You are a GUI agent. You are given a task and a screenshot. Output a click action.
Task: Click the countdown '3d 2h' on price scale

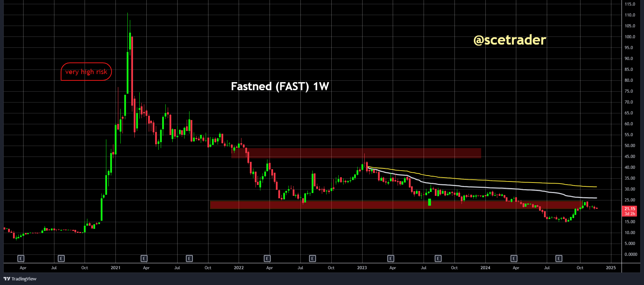tap(630, 214)
